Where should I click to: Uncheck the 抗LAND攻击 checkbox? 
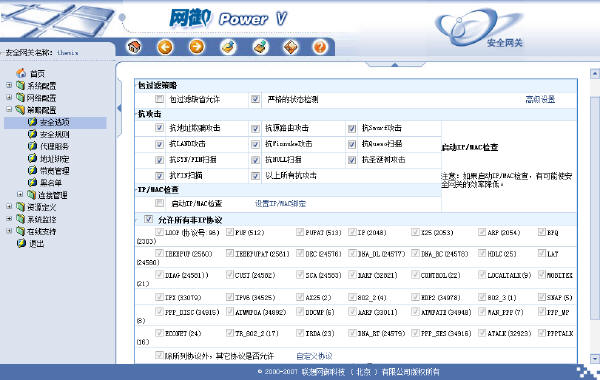pos(159,144)
